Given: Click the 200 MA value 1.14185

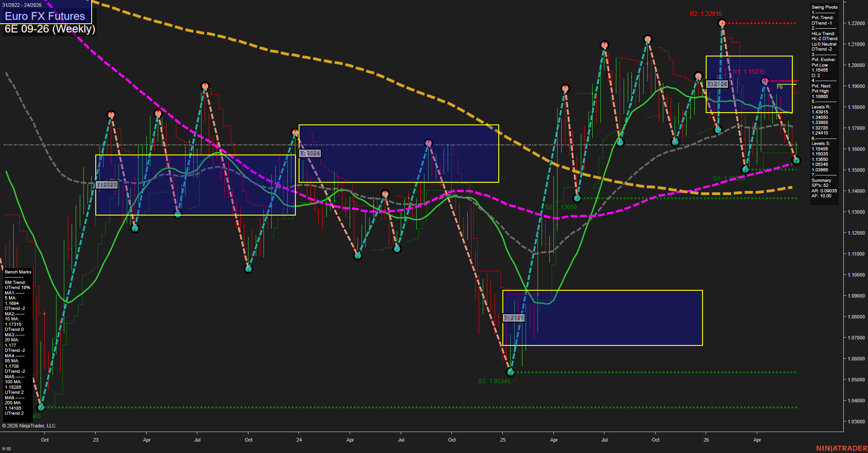Looking at the screenshot, I should (x=13, y=408).
